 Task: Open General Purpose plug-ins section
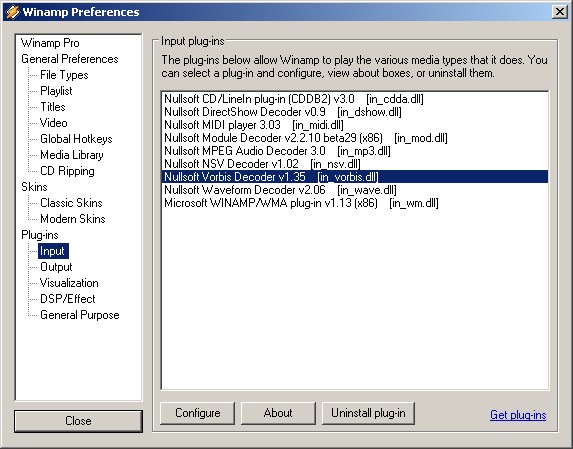pos(80,315)
